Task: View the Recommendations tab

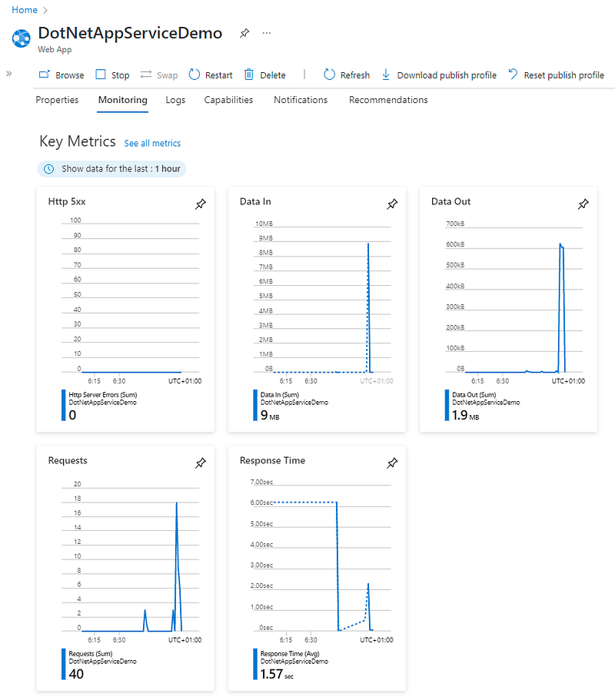Action: [x=388, y=100]
